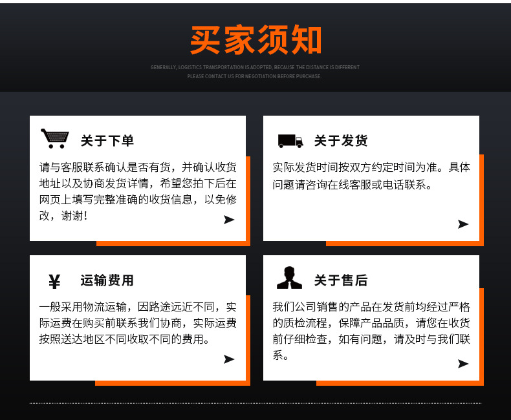The width and height of the screenshot is (511, 420).
Task: Click the English logistics subtitle text
Action: (255, 72)
